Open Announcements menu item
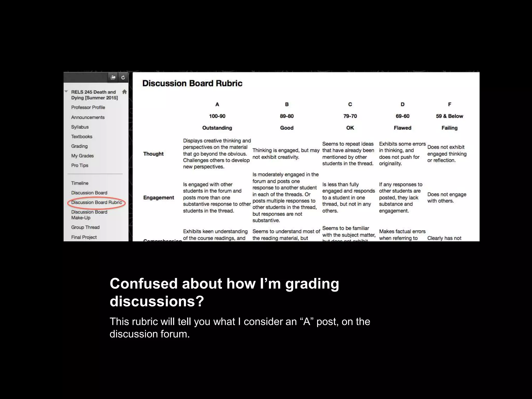Image resolution: width=532 pixels, height=399 pixels. coord(88,117)
